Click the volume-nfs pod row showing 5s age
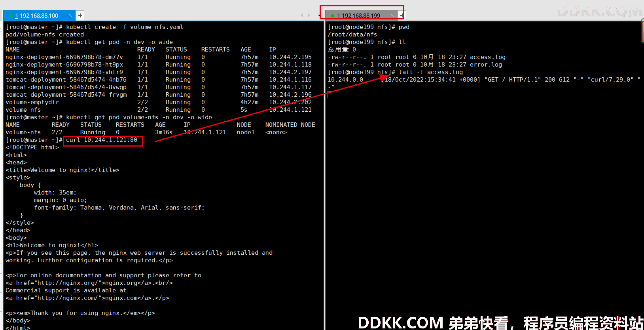The width and height of the screenshot is (644, 330). (x=159, y=110)
